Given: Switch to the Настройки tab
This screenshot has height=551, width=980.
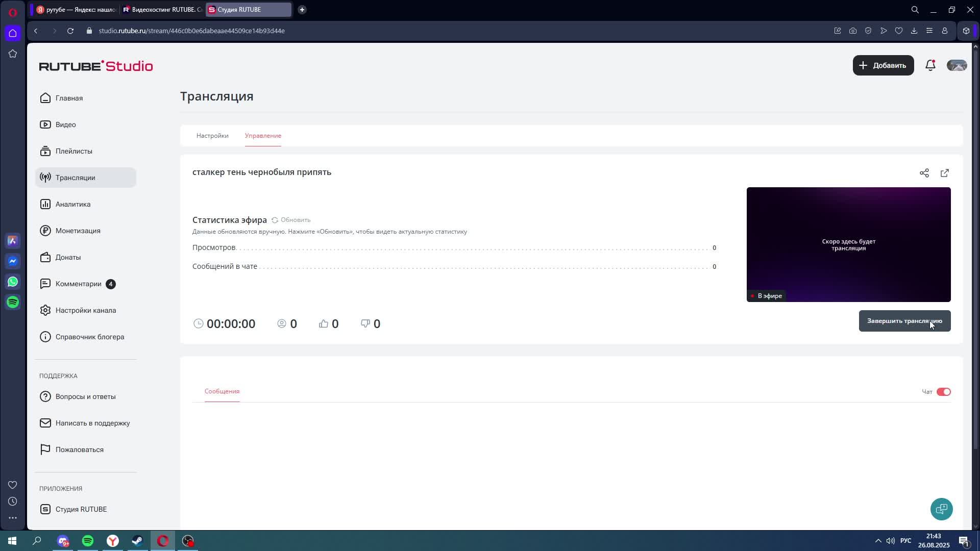Looking at the screenshot, I should click(x=212, y=136).
